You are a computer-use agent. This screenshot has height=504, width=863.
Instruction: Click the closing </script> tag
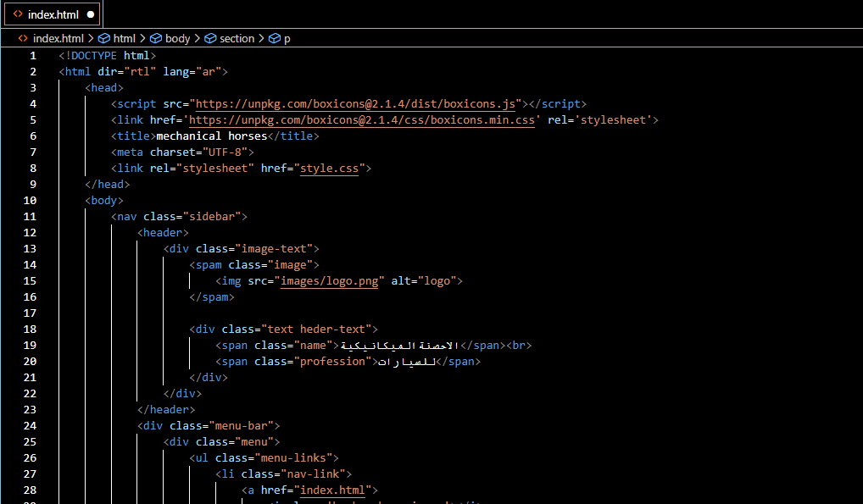click(x=558, y=104)
